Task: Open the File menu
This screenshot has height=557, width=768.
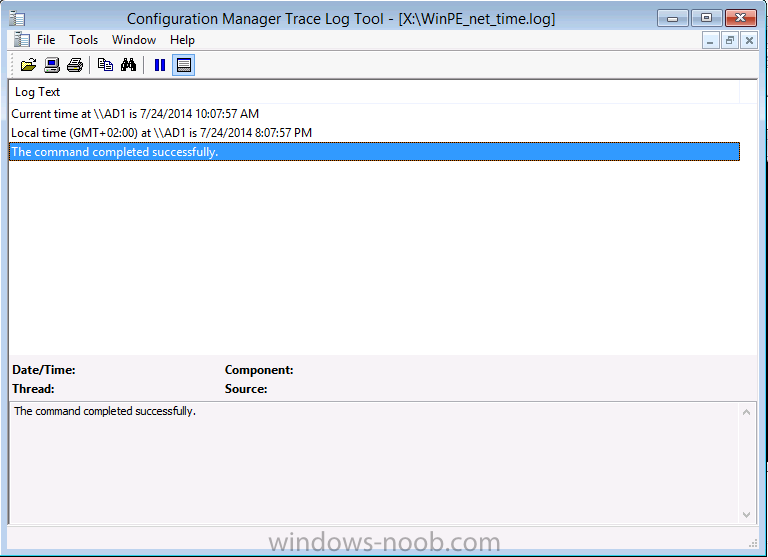Action: point(46,40)
